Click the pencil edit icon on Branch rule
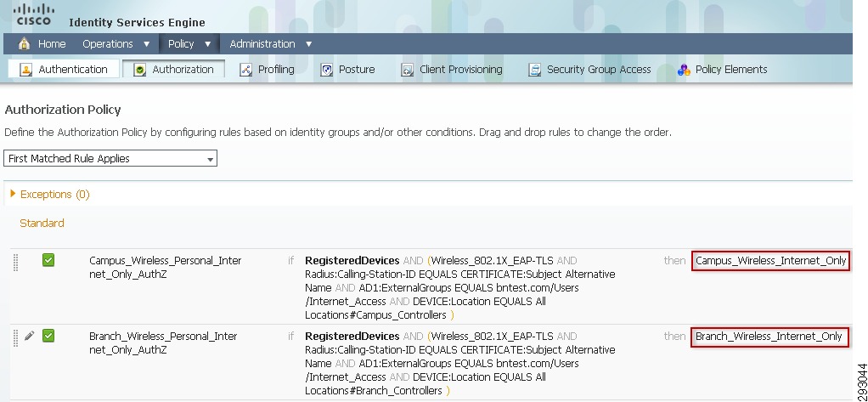 click(30, 336)
